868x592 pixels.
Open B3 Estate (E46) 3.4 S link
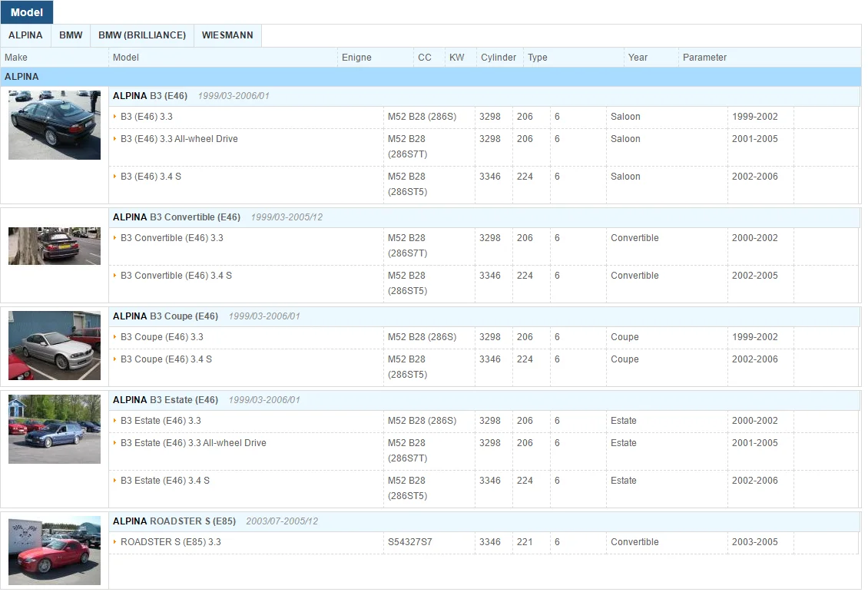point(165,480)
